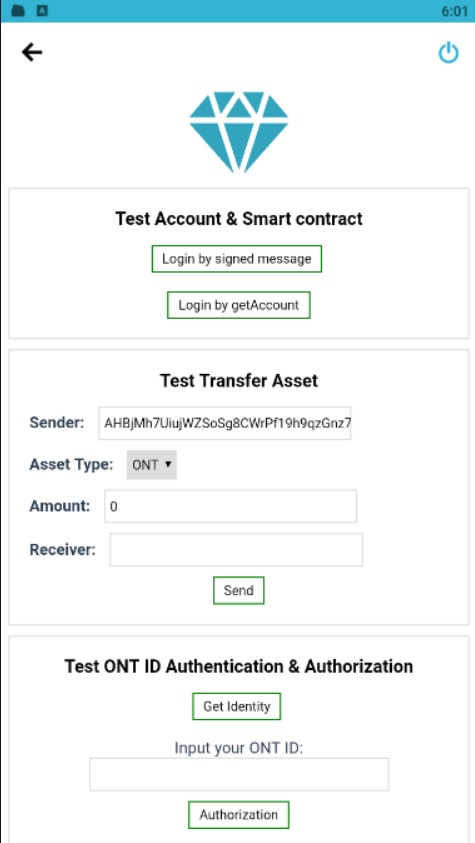Focus the Sender address field

tap(225, 423)
